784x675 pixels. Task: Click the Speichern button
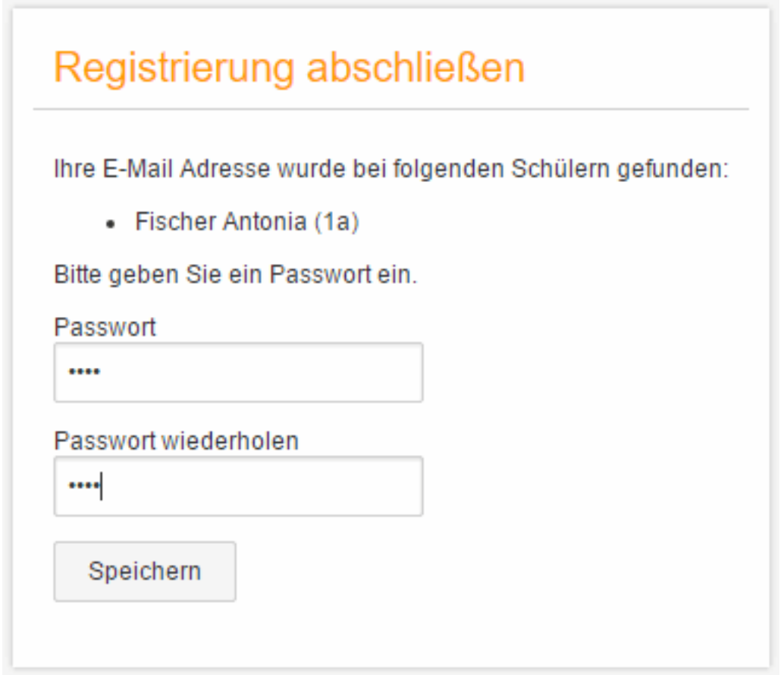tap(145, 571)
